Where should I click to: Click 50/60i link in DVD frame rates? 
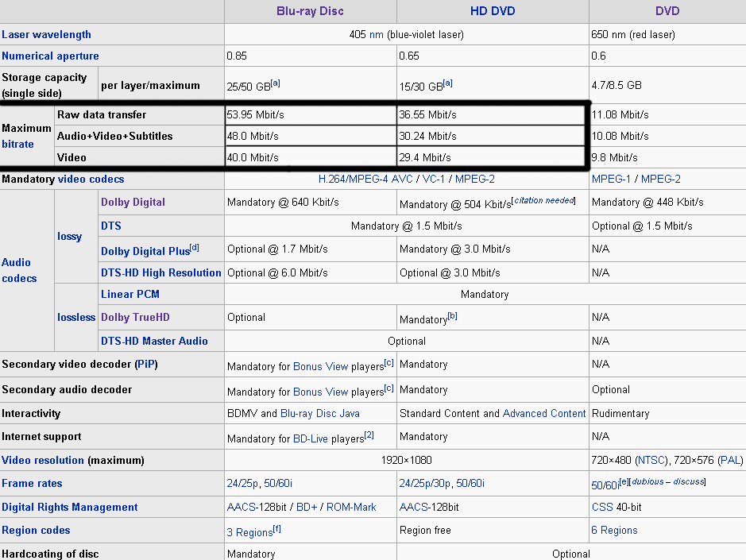click(605, 485)
